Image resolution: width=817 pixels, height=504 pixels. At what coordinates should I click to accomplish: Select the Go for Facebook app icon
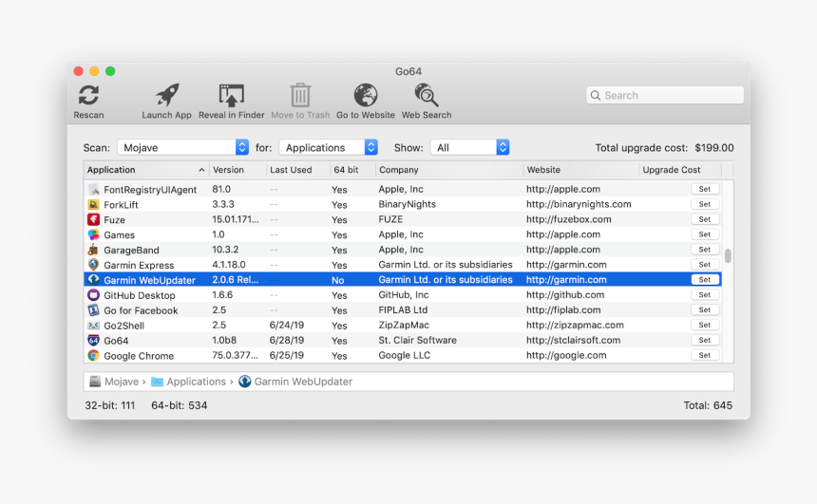coord(93,309)
